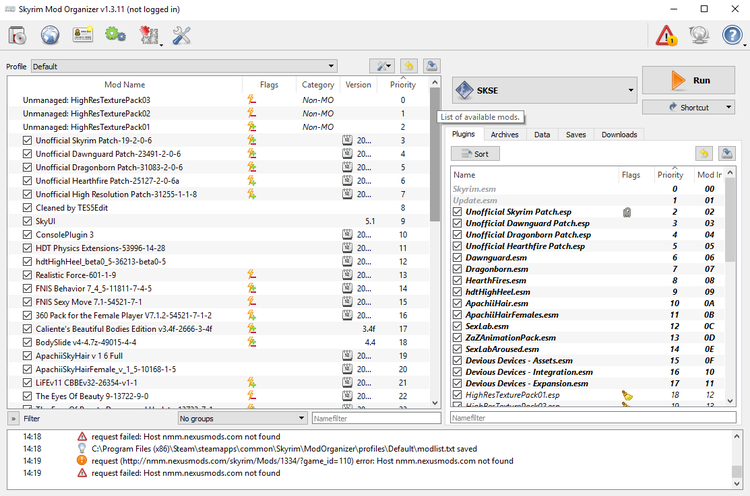Click restore backup icon in Plugins pane

pyautogui.click(x=704, y=154)
